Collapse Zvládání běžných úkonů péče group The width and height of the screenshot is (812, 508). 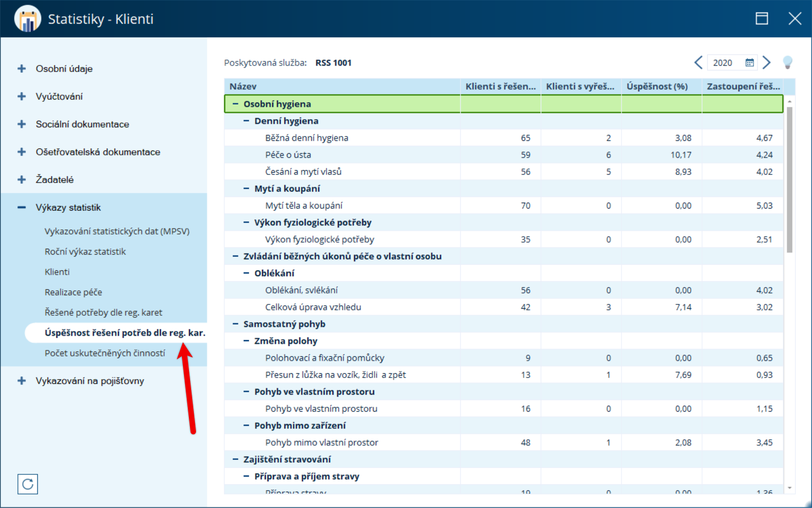pyautogui.click(x=235, y=256)
